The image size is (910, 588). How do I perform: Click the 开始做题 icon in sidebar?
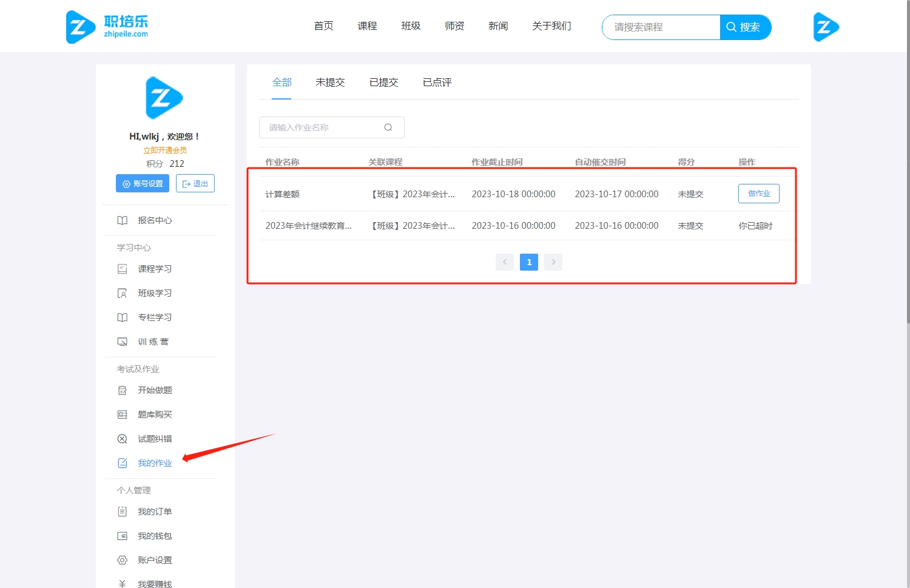(x=123, y=390)
